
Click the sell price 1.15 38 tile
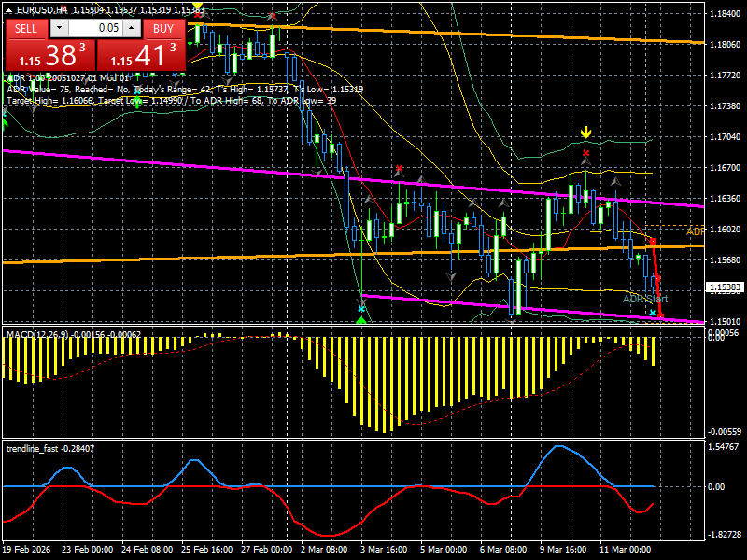coord(50,55)
